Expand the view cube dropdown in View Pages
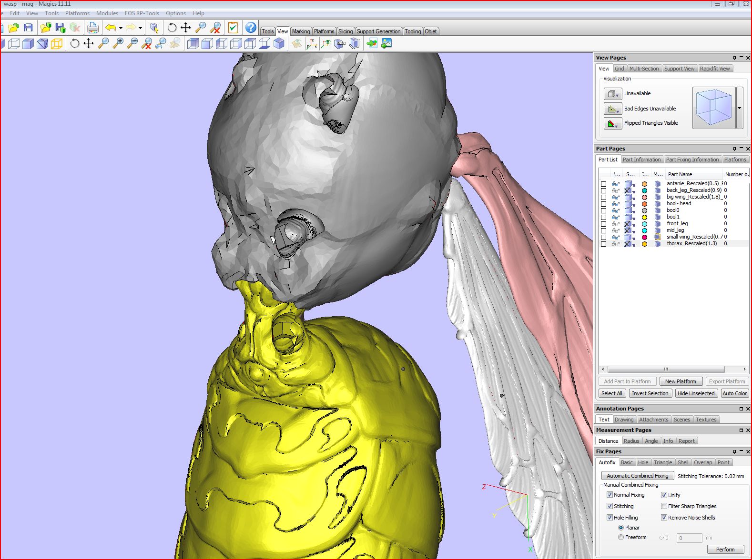The width and height of the screenshot is (752, 560). (x=740, y=108)
